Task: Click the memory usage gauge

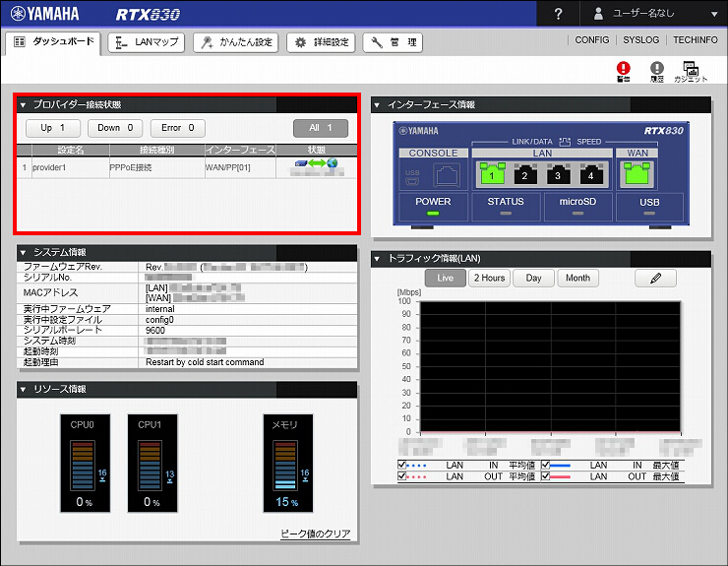Action: click(x=288, y=463)
